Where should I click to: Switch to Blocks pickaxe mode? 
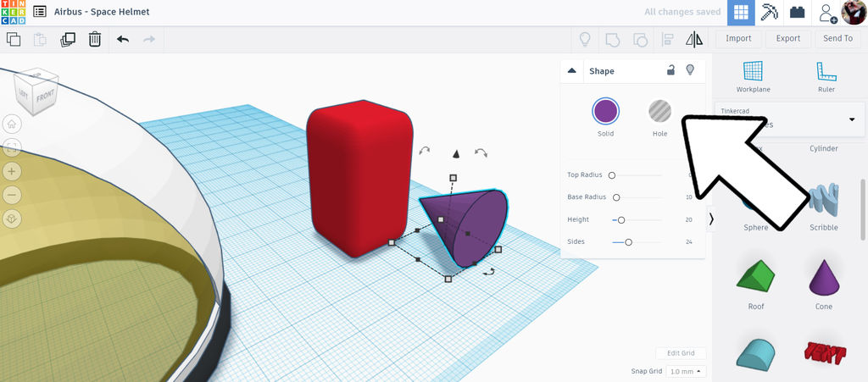click(x=769, y=12)
